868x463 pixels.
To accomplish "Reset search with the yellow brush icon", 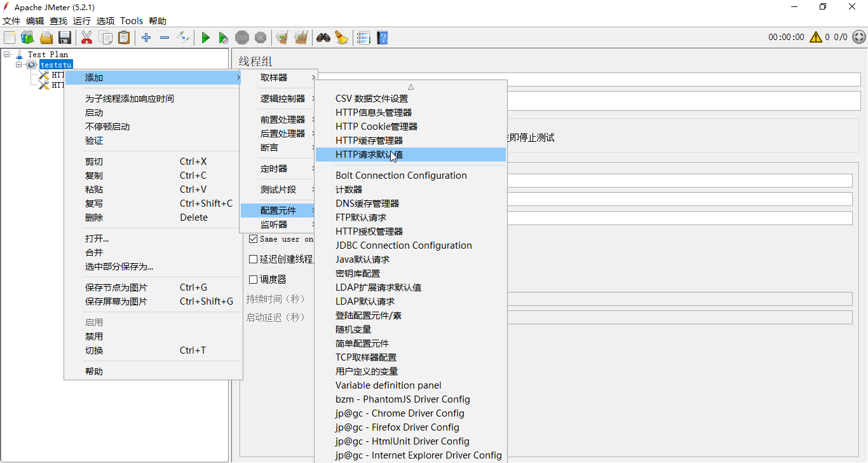I will coord(342,38).
